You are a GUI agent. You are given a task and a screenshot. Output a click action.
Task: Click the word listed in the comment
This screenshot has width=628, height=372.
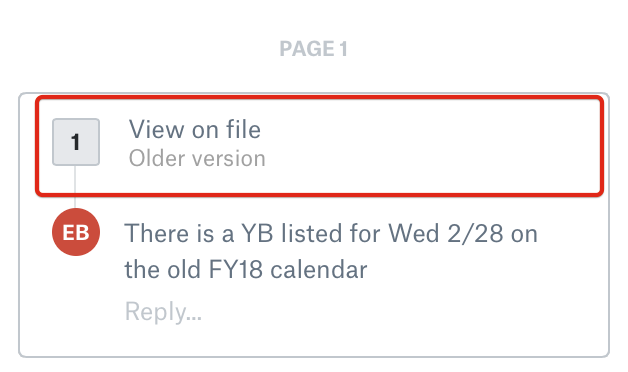[311, 233]
